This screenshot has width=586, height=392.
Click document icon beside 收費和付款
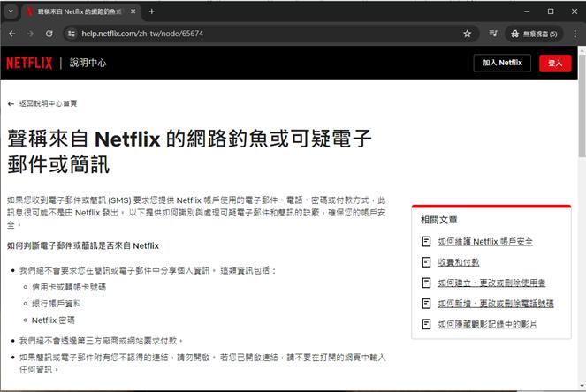426,262
